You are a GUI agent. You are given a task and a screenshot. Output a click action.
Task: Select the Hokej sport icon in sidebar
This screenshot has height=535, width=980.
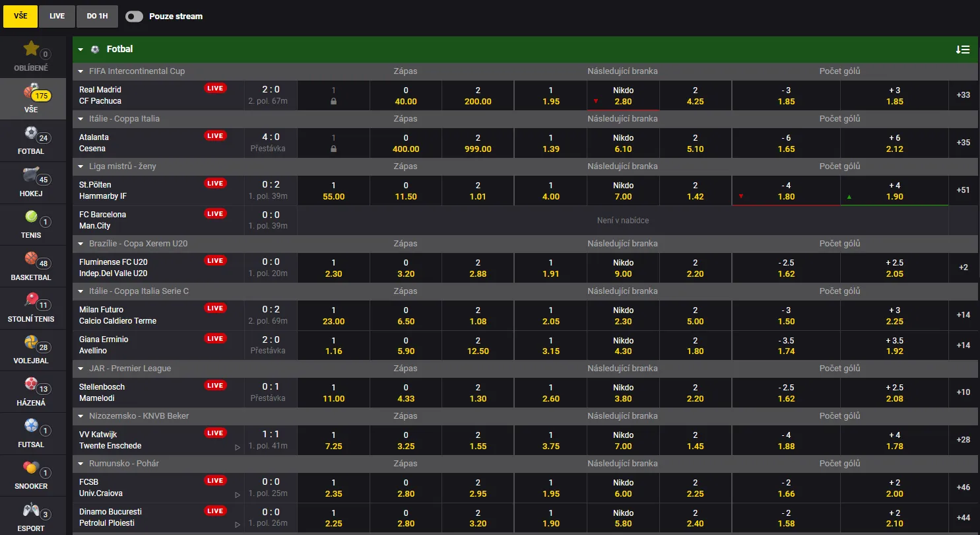[x=31, y=174]
